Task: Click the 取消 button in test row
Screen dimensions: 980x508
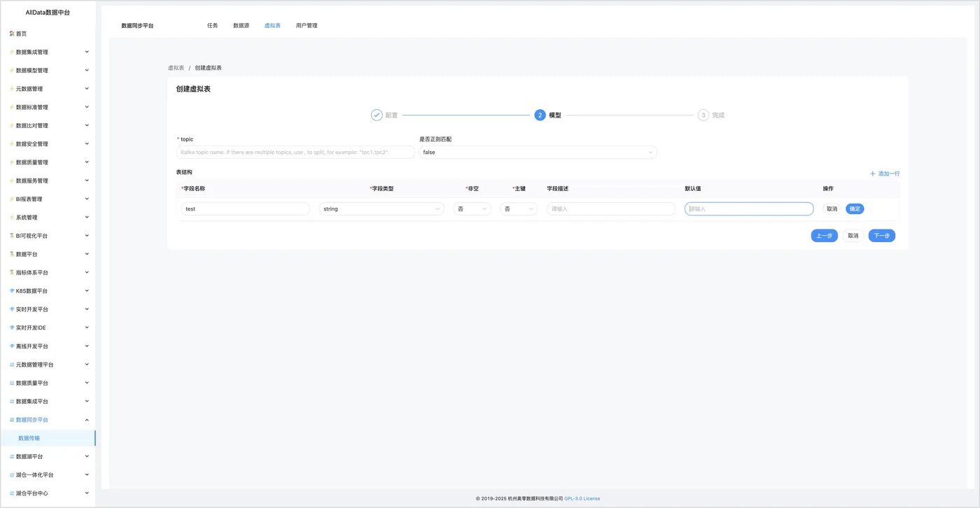Action: click(832, 209)
